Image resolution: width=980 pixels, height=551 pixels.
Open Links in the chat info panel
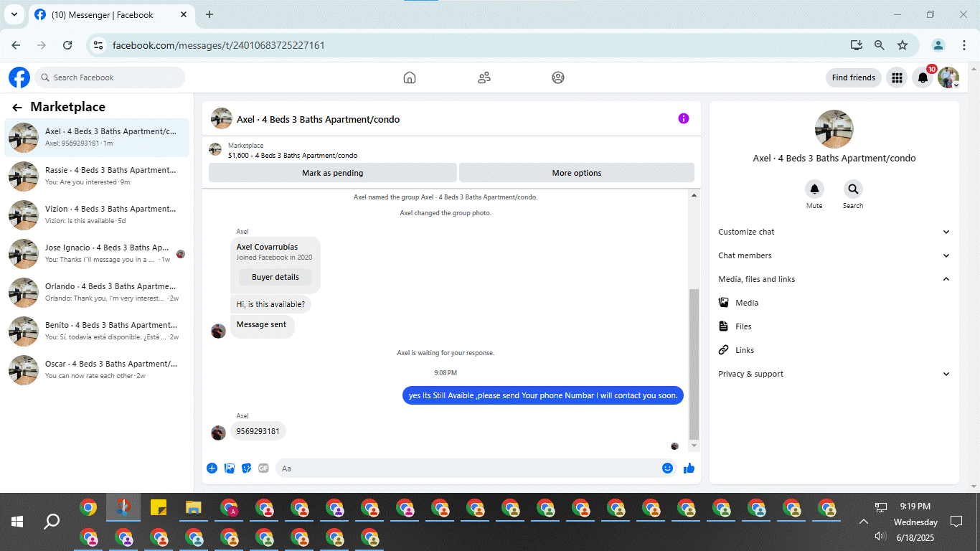pyautogui.click(x=834, y=350)
